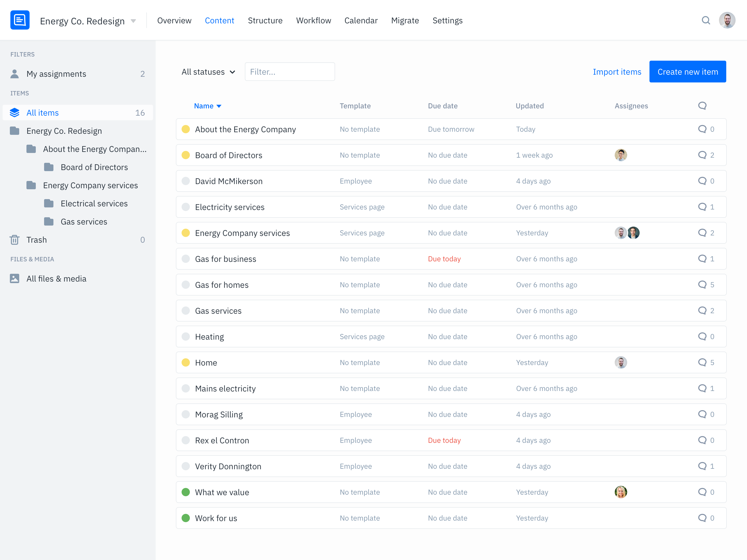Click the All files & media image icon
This screenshot has height=560, width=747.
click(x=15, y=278)
